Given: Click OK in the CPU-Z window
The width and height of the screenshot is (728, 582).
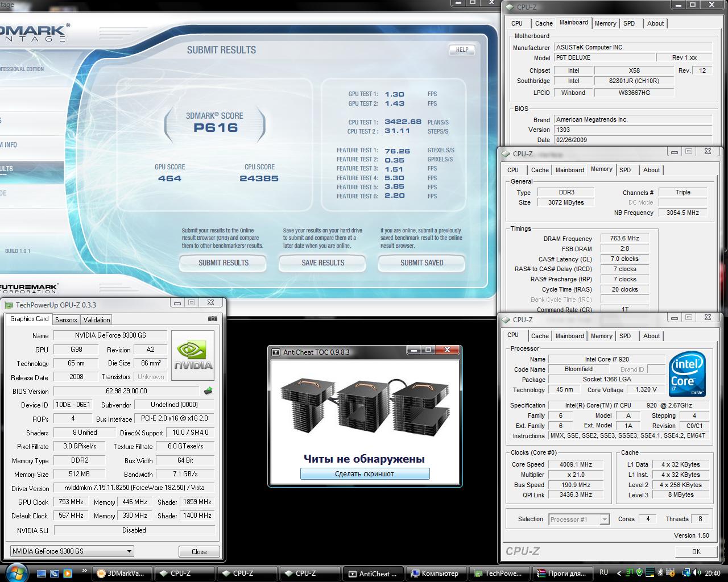Looking at the screenshot, I should pos(696,551).
